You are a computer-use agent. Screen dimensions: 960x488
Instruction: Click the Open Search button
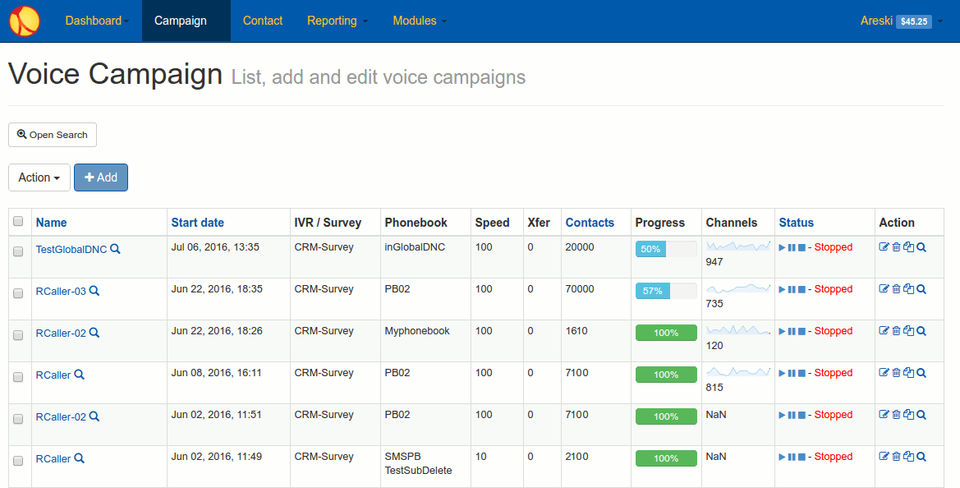(52, 135)
